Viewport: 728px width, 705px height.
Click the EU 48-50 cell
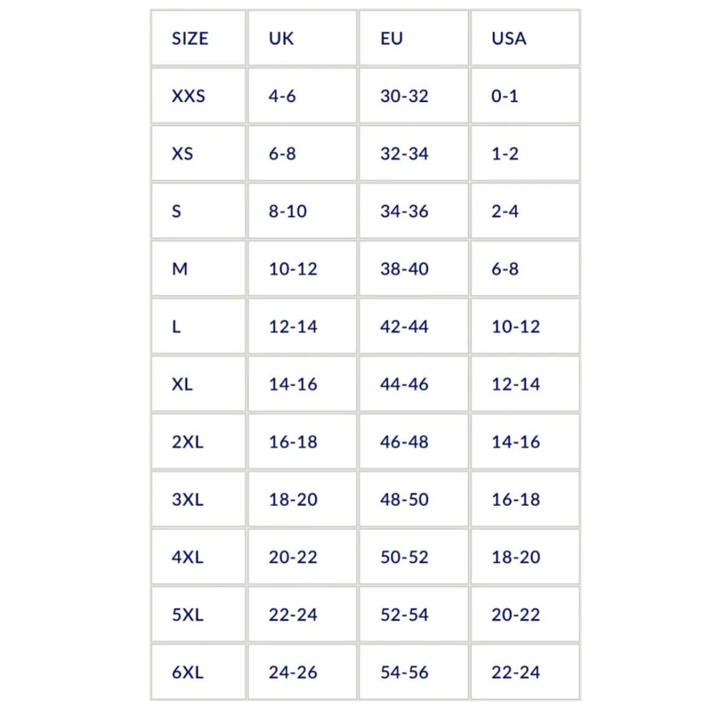point(414,499)
